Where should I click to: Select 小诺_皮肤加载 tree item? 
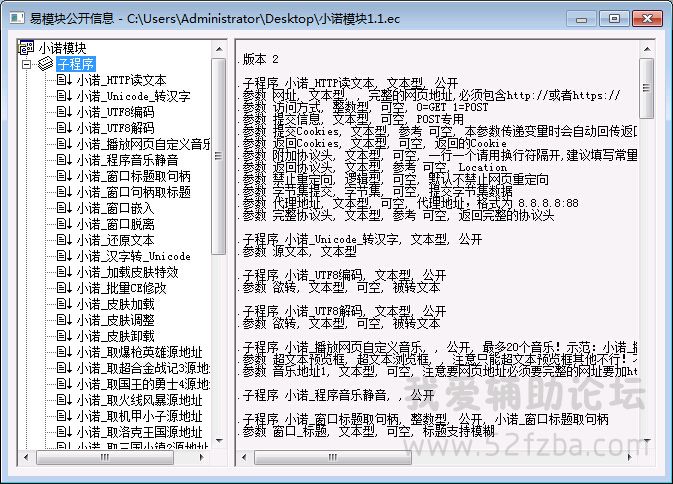[x=115, y=305]
